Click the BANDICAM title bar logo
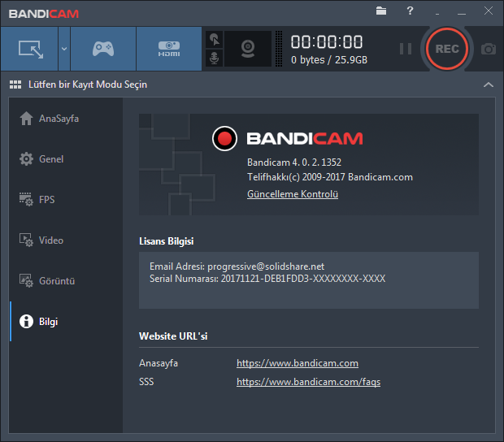This screenshot has height=442, width=504. click(44, 14)
